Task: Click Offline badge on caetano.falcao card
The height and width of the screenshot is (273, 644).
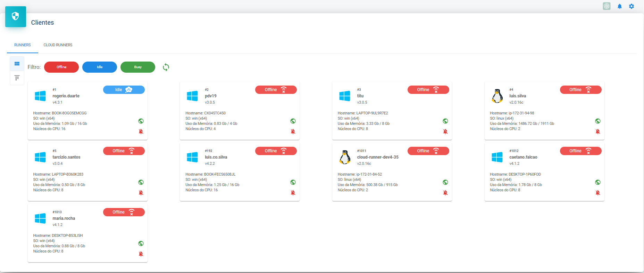Action: [x=581, y=151]
